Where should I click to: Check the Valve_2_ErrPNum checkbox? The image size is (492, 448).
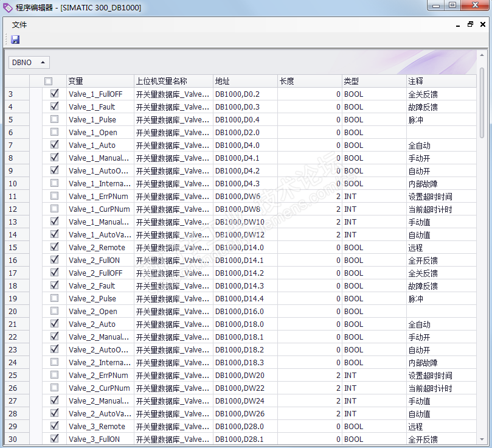(x=55, y=375)
